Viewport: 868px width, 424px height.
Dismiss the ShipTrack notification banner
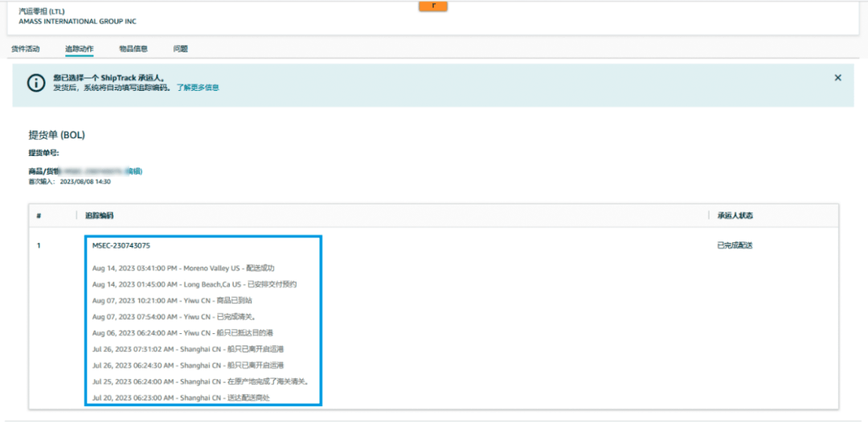[837, 78]
